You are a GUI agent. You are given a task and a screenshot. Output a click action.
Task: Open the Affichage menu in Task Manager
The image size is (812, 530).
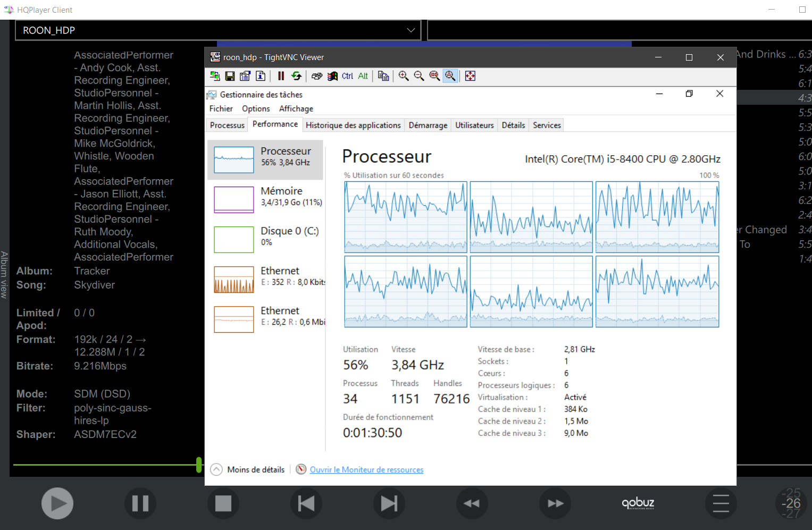pyautogui.click(x=296, y=108)
